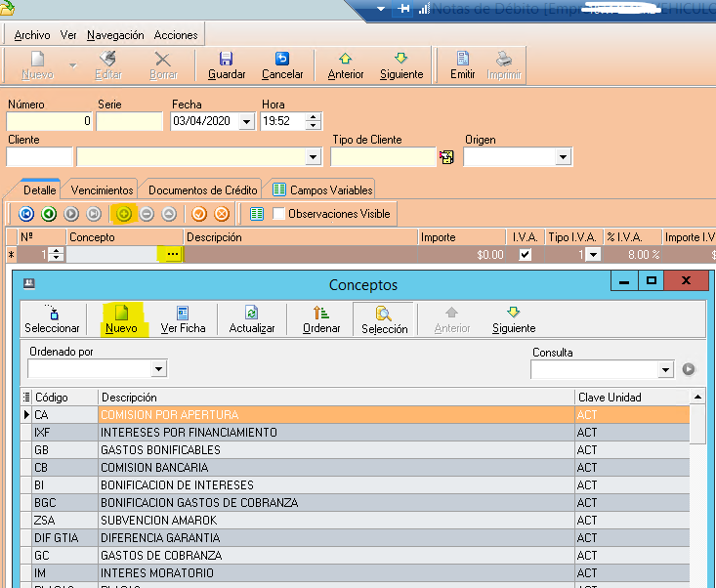Viewport: 716px width, 588px height.
Task: Select row COMISION BANCARIA
Action: (356, 468)
